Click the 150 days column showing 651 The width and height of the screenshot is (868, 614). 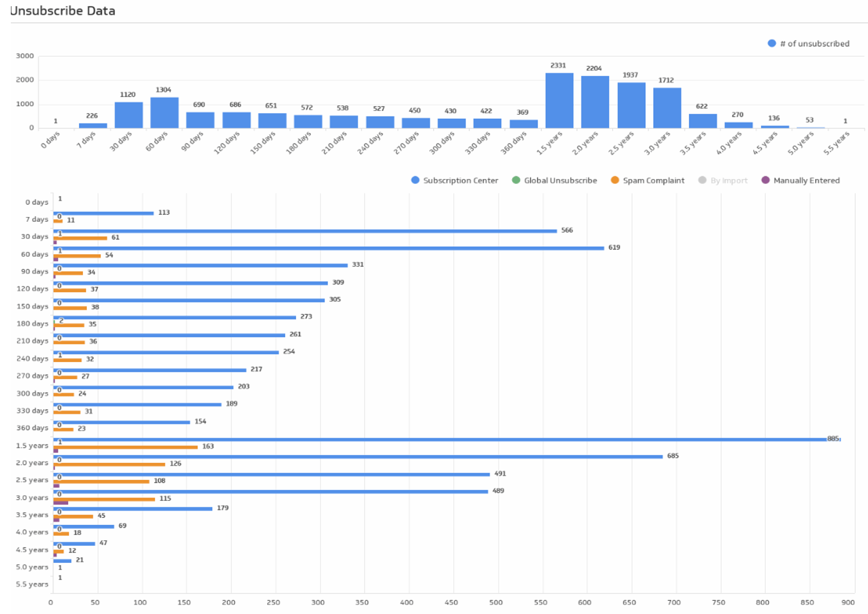tap(272, 121)
